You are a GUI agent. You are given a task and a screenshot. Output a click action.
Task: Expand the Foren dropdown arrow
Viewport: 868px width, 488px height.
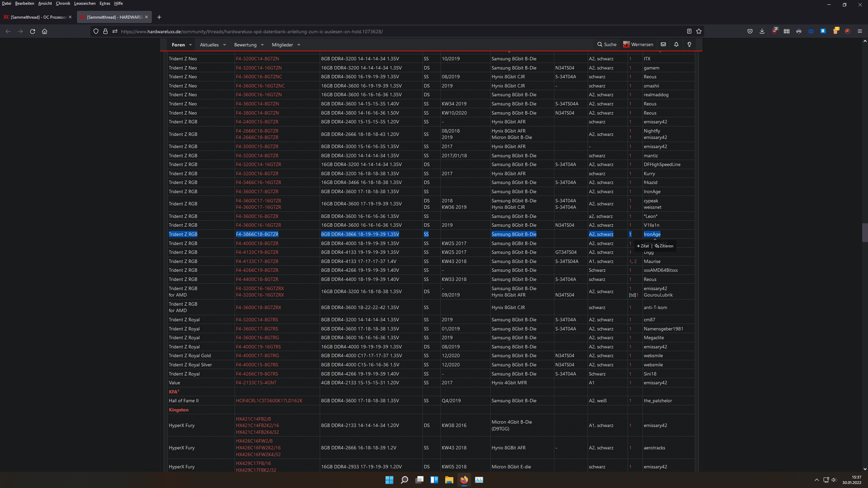pos(191,45)
